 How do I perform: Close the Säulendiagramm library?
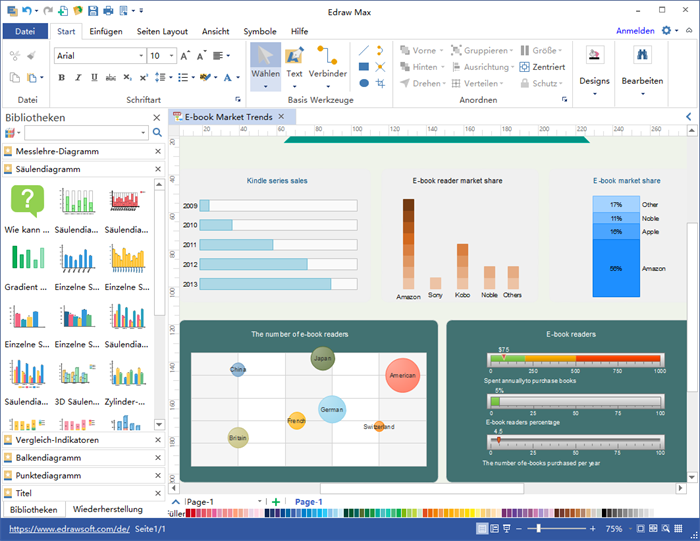click(158, 169)
